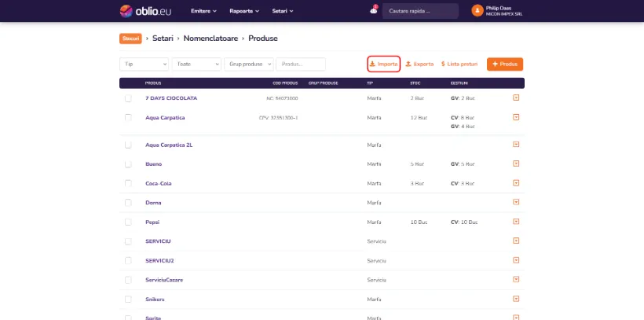This screenshot has width=644, height=320.
Task: Open the Bueno product link
Action: (154, 164)
